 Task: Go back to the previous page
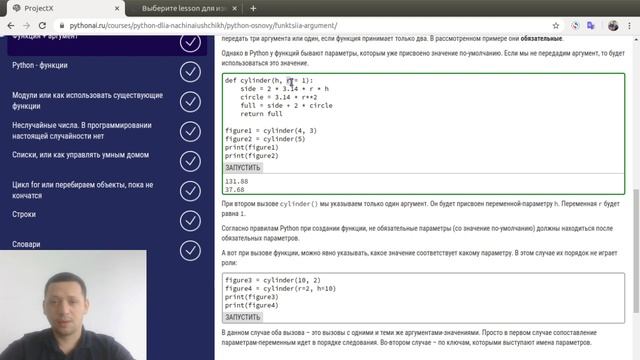click(11, 25)
